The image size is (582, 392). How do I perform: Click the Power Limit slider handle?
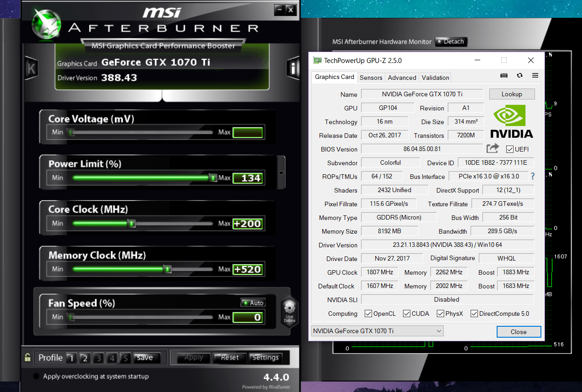pos(212,178)
